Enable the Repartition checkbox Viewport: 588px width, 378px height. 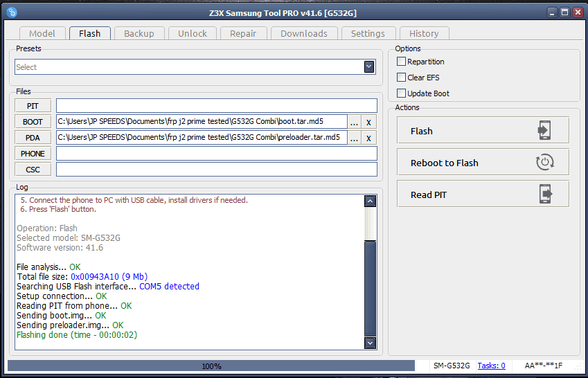401,61
